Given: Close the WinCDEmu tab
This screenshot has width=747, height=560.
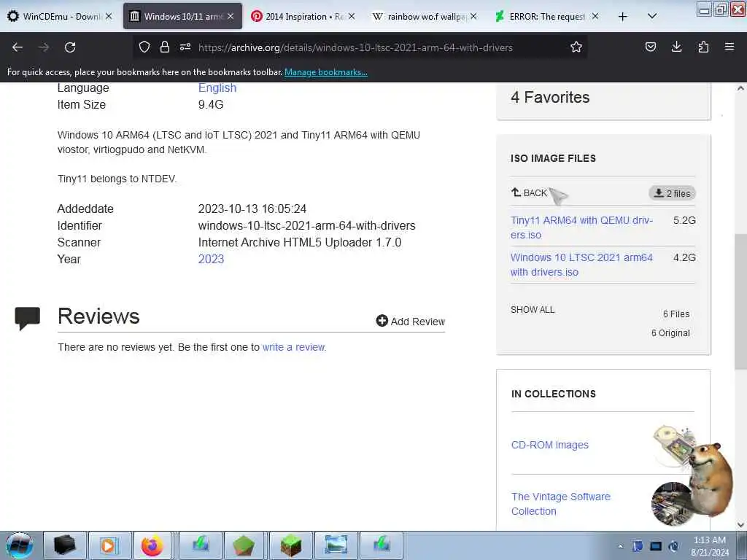Looking at the screenshot, I should (109, 16).
